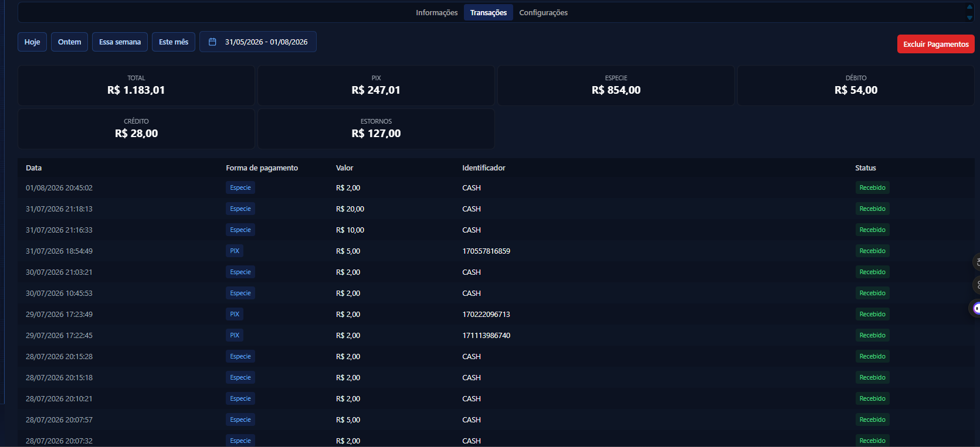
Task: Click the Especie badge in the 30/07/2026 10:45:53 row
Action: coord(240,293)
